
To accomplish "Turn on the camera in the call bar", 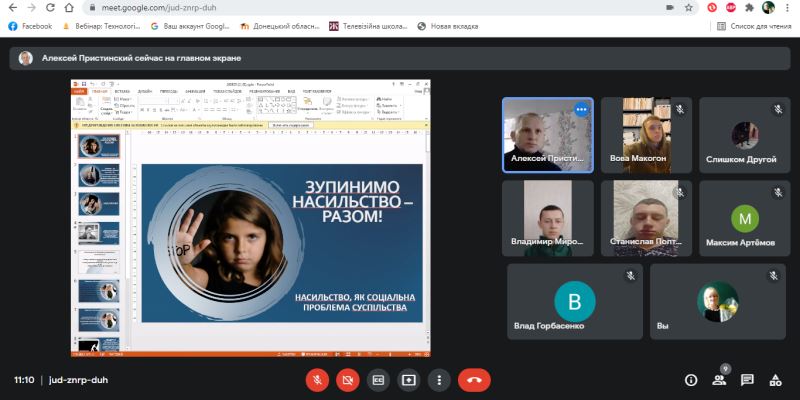I will pyautogui.click(x=348, y=380).
